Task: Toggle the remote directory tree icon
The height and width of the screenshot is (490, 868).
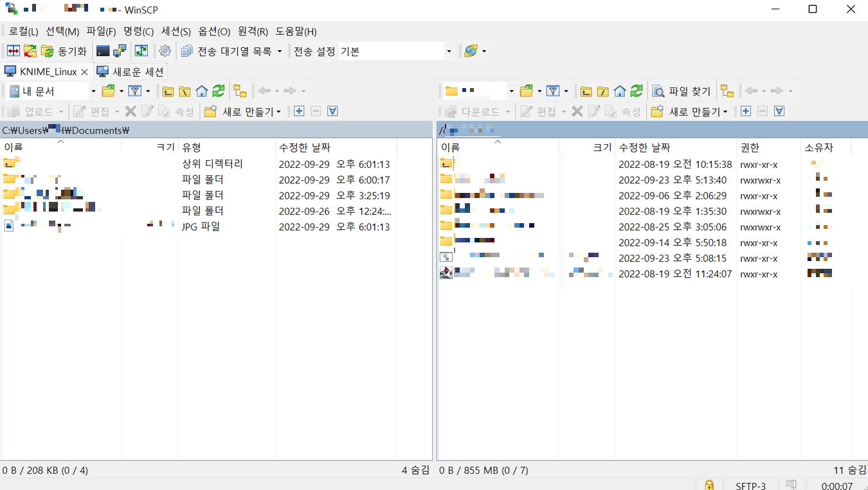Action: click(727, 91)
